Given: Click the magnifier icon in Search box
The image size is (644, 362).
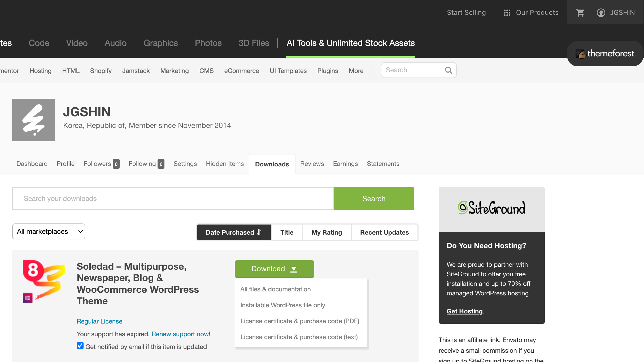Looking at the screenshot, I should point(448,70).
